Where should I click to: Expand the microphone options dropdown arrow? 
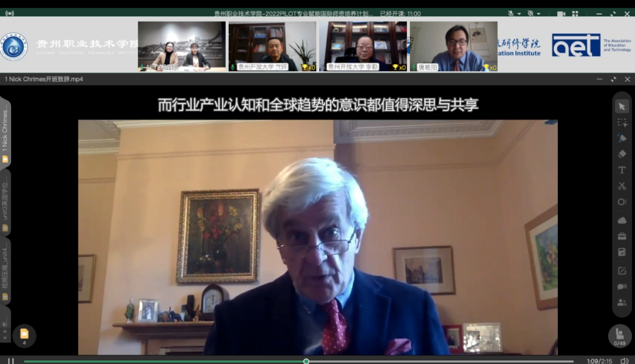pos(519,14)
